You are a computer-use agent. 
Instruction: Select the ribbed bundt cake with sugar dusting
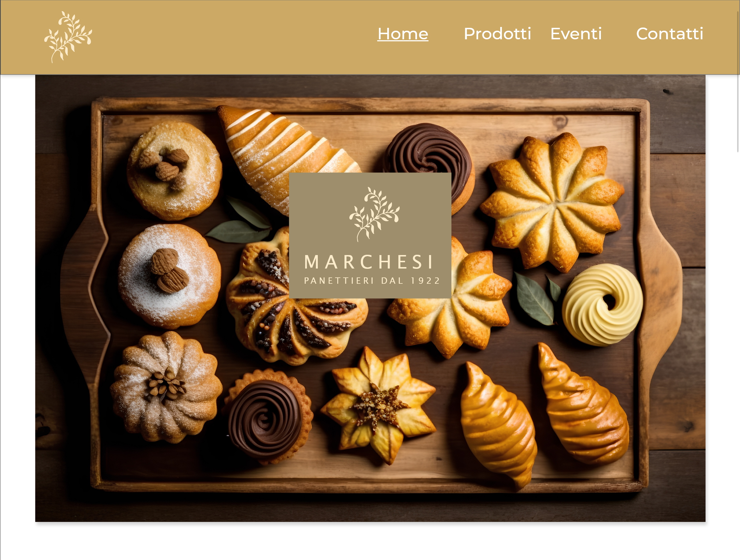(x=166, y=387)
